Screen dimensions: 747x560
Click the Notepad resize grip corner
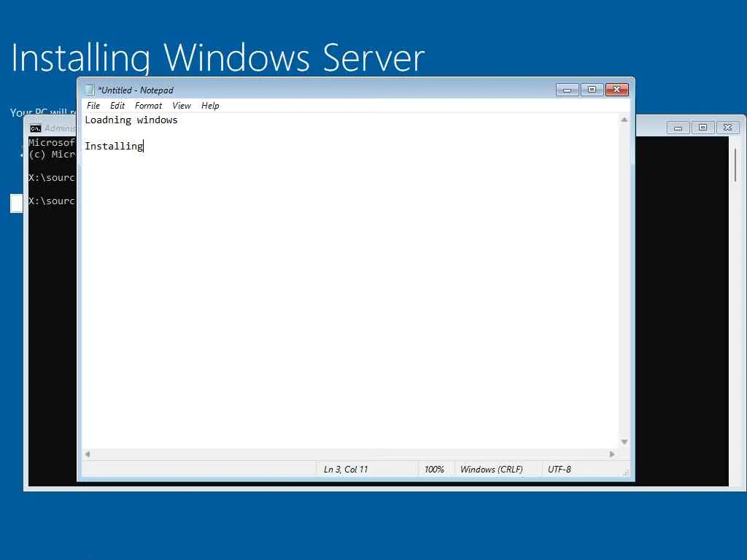click(625, 472)
